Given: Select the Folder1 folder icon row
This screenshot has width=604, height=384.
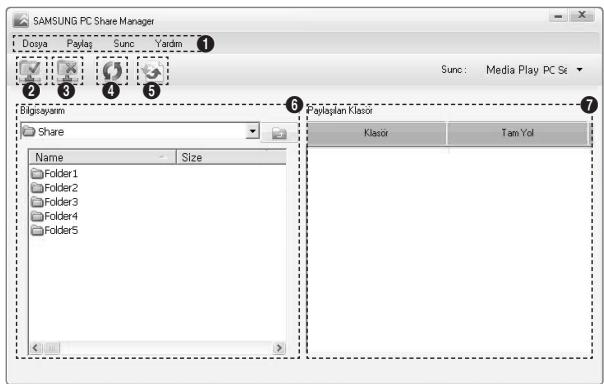Looking at the screenshot, I should (x=55, y=173).
